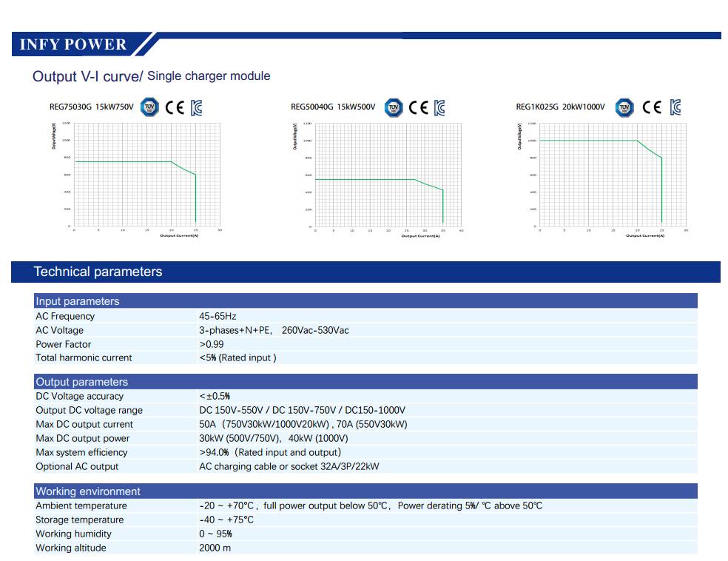728x561 pixels.
Task: Click the '3-phases+N+PE, 260Vac-530Vac' value
Action: tap(274, 330)
